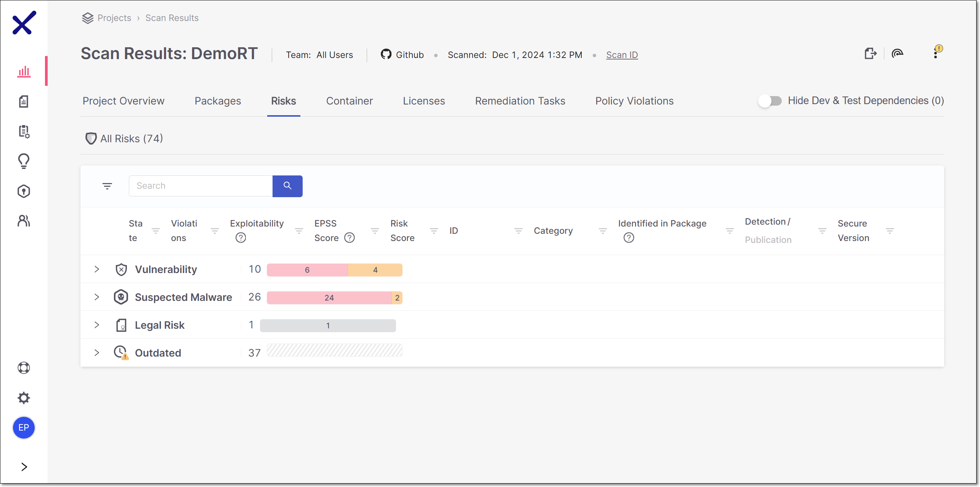
Task: Open the users sidebar icon
Action: (x=24, y=221)
